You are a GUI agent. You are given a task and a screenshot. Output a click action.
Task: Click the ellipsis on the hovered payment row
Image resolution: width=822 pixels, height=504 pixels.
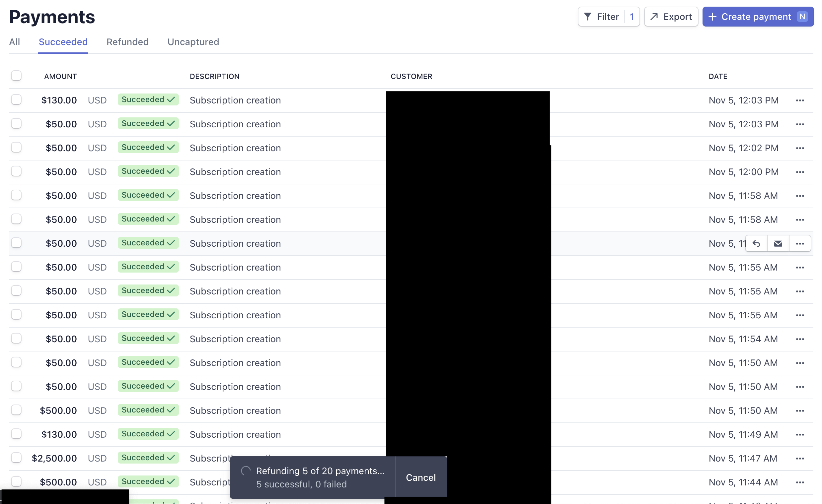click(800, 244)
